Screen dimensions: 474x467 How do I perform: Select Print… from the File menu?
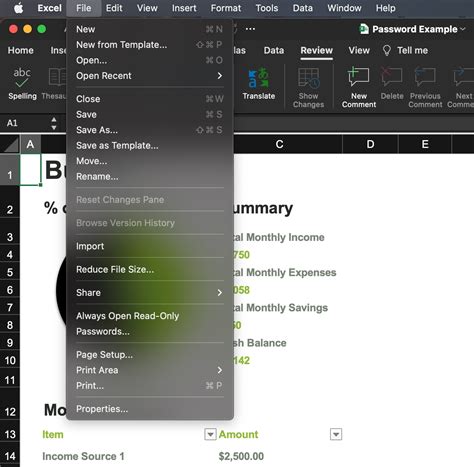(150, 386)
